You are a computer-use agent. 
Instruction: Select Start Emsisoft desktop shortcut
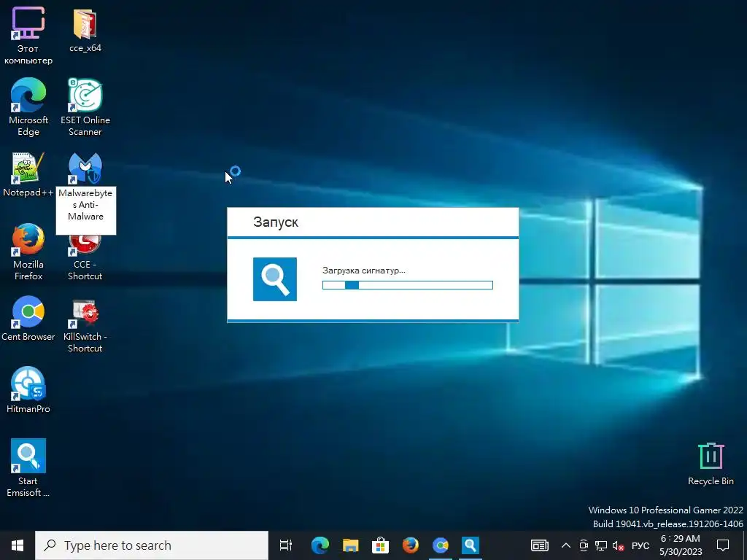(x=28, y=467)
